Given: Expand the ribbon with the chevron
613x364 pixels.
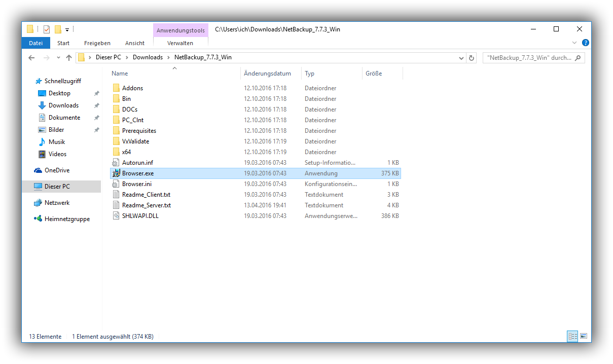Looking at the screenshot, I should click(574, 43).
